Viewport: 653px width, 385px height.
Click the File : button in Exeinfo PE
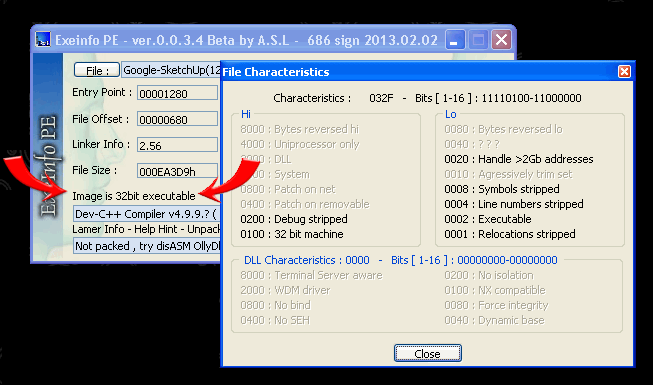97,70
